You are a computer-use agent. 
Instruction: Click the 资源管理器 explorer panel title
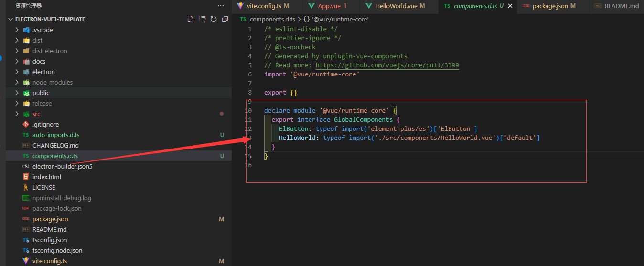[x=28, y=6]
